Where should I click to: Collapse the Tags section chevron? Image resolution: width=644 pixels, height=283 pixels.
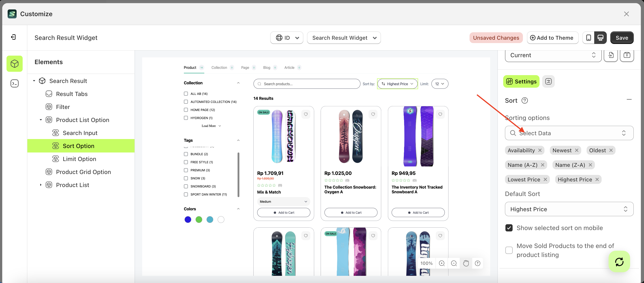click(238, 140)
